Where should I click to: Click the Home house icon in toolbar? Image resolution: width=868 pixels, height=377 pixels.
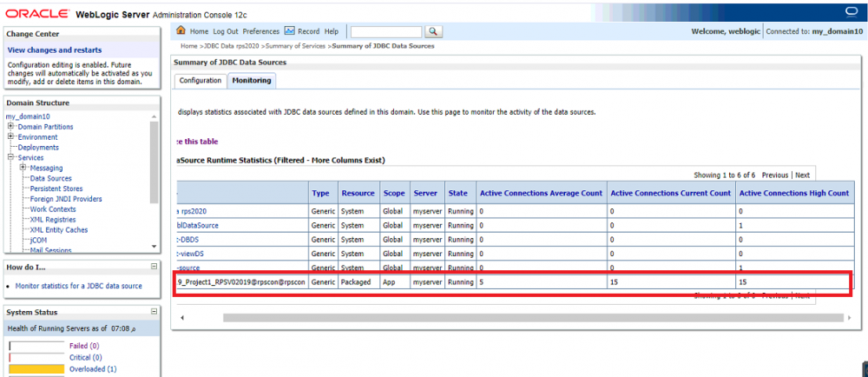click(x=181, y=31)
